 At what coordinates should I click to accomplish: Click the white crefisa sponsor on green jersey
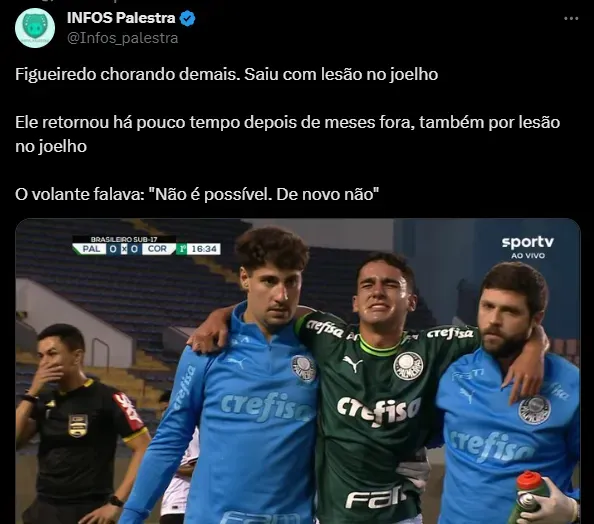tap(379, 409)
